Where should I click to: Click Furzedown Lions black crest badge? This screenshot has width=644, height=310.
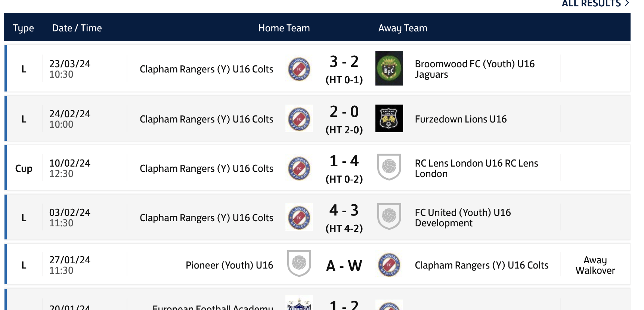point(389,118)
